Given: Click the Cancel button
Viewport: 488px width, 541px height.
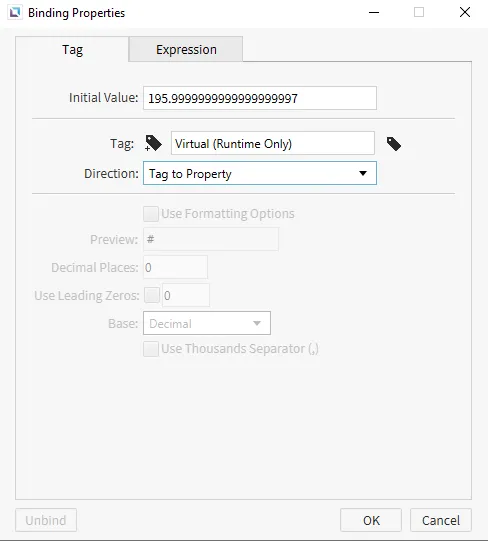Looking at the screenshot, I should click(441, 520).
